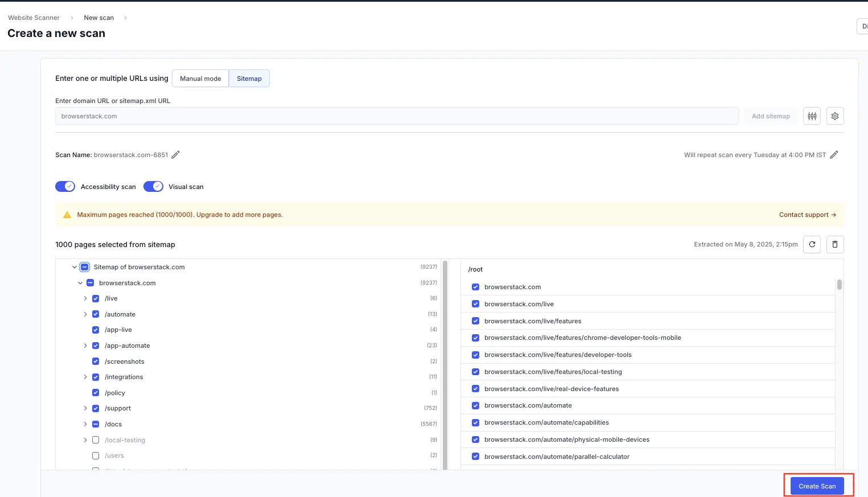Click pencil icon to edit scan name
Image resolution: width=868 pixels, height=497 pixels.
176,155
